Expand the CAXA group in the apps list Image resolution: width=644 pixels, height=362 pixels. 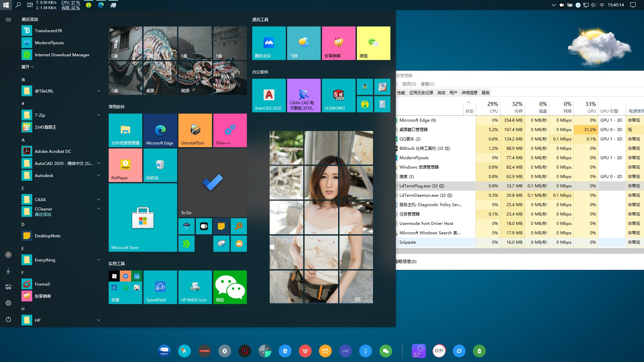98,199
